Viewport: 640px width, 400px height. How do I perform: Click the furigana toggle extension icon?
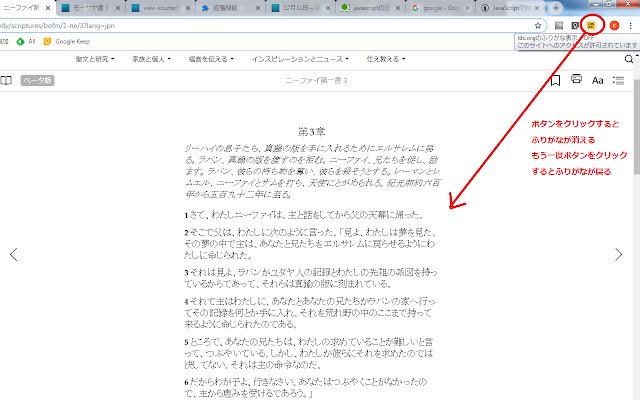[x=591, y=26]
